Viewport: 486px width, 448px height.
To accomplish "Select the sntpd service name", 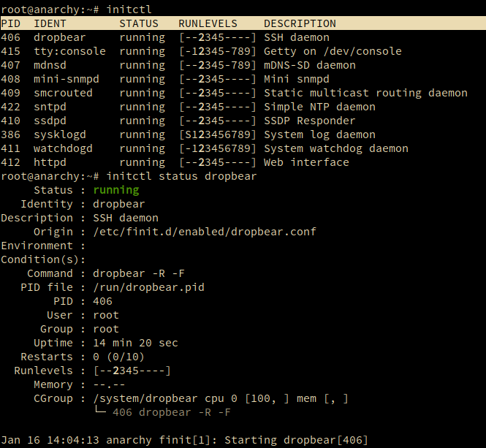I will (50, 107).
